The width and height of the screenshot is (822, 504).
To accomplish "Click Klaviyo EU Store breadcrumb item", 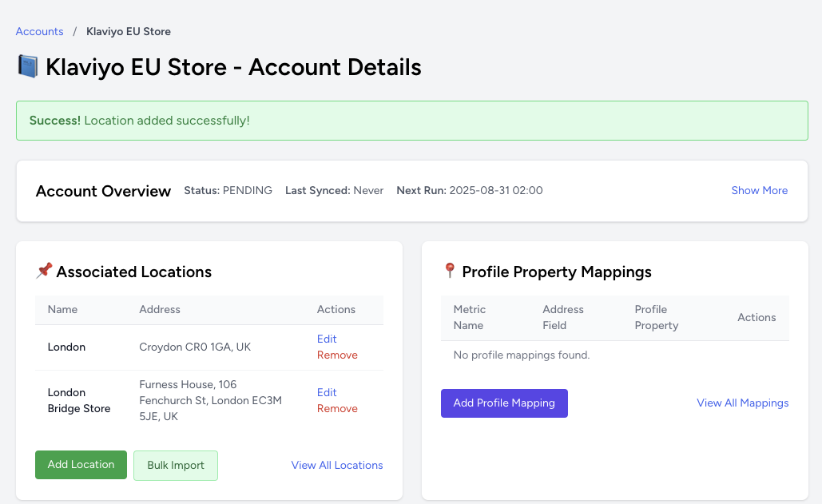I will click(128, 32).
